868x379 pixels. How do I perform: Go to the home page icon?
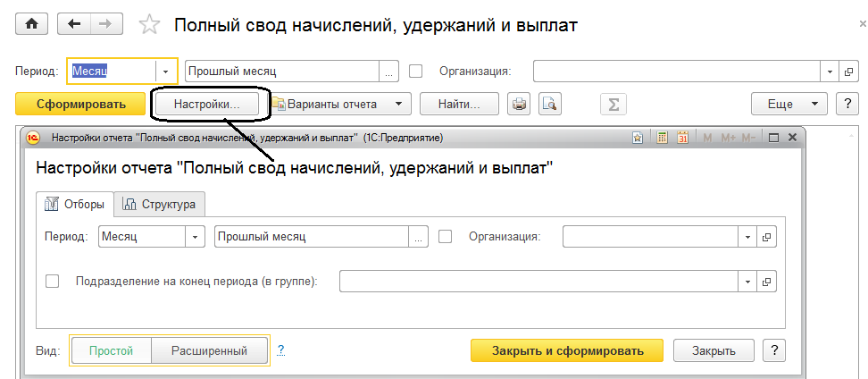point(31,25)
